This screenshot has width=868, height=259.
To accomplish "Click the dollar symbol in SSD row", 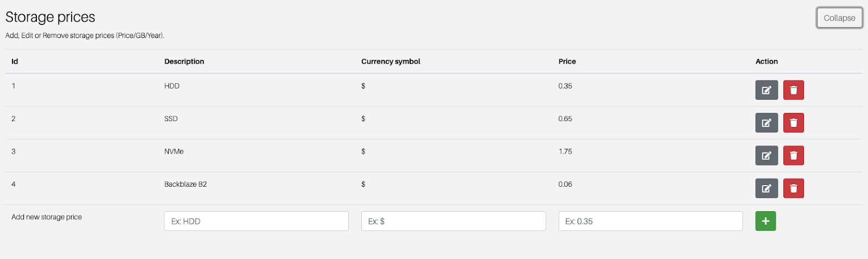I will (x=363, y=118).
